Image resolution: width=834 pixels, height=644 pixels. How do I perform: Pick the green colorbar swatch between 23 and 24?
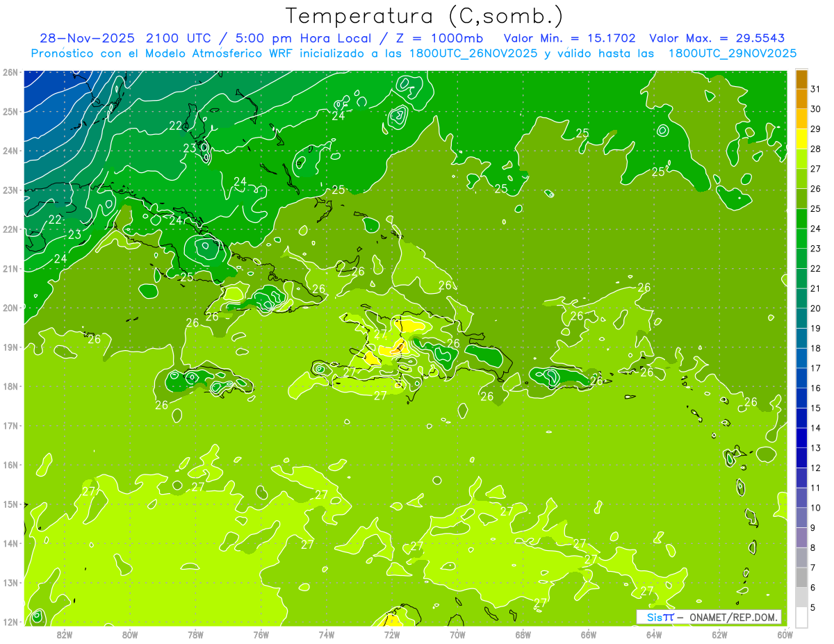801,238
